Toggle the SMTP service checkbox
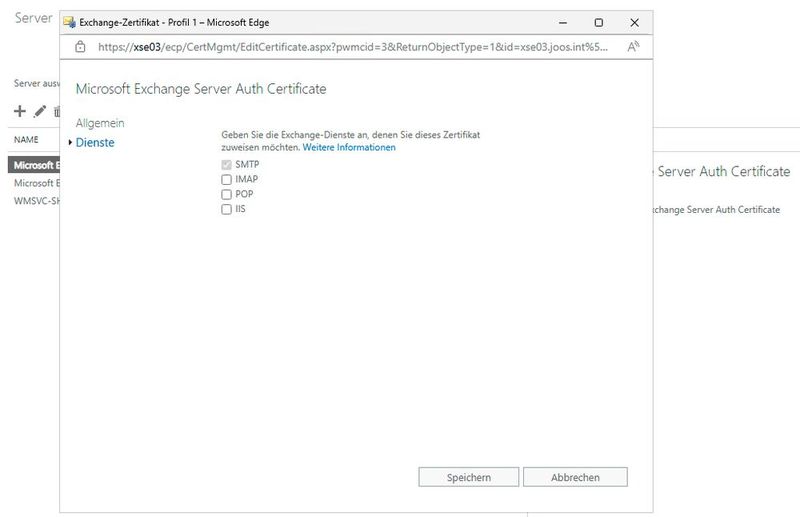This screenshot has width=800, height=517. click(x=227, y=165)
